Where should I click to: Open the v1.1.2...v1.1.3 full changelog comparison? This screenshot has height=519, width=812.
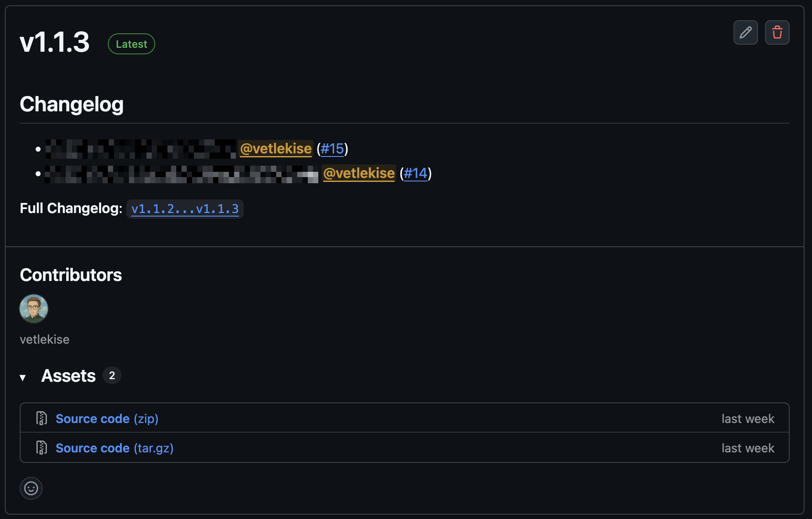185,209
